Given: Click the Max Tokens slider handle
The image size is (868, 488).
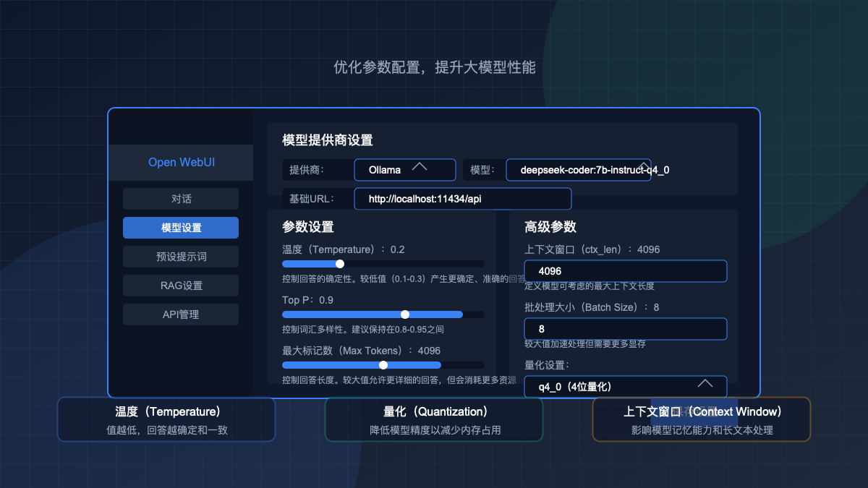Looking at the screenshot, I should (x=383, y=365).
